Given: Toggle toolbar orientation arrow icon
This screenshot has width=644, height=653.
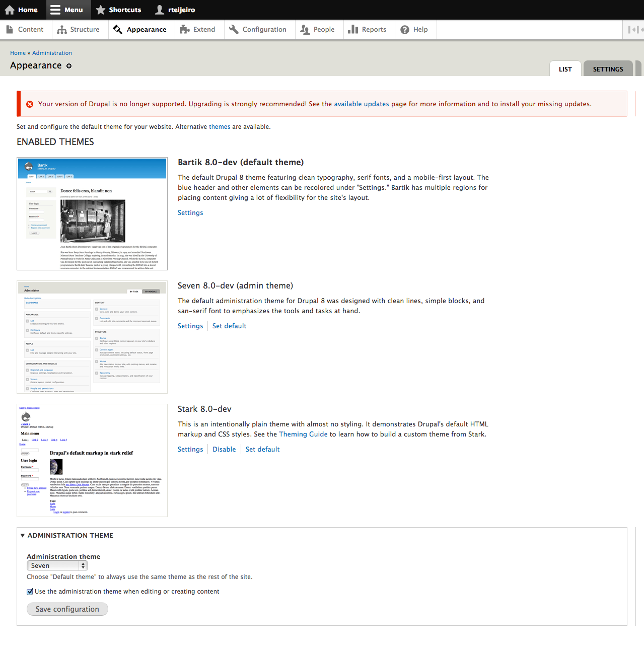Looking at the screenshot, I should (633, 30).
